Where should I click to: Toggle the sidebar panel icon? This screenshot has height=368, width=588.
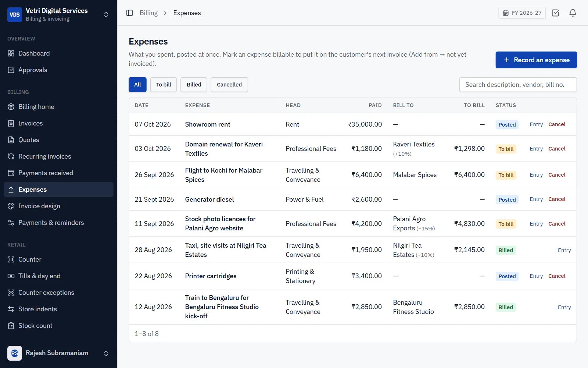coord(129,13)
